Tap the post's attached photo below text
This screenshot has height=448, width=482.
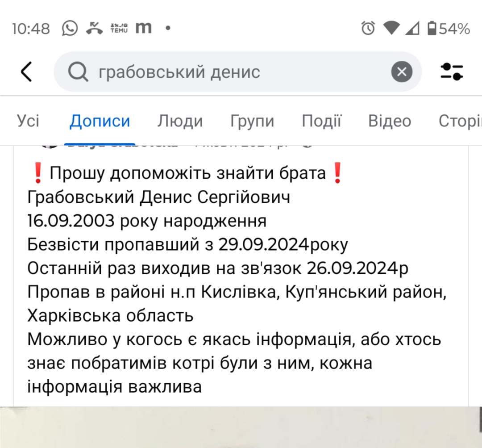click(241, 427)
